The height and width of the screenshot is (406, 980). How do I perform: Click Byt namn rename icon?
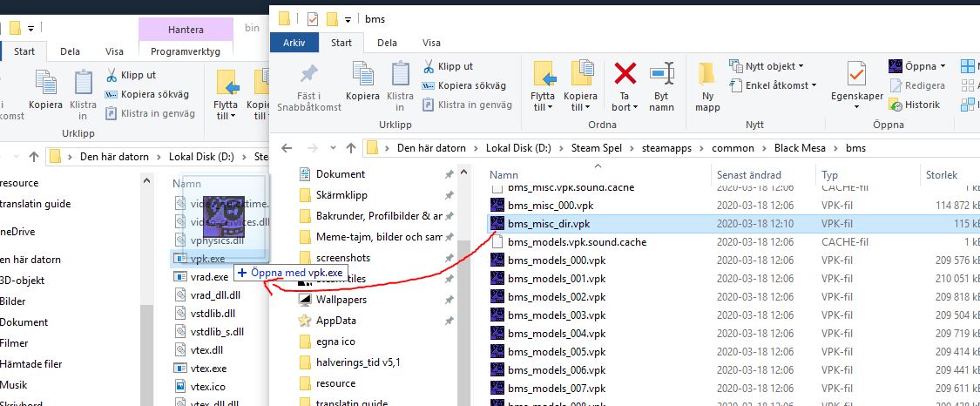pos(661,75)
